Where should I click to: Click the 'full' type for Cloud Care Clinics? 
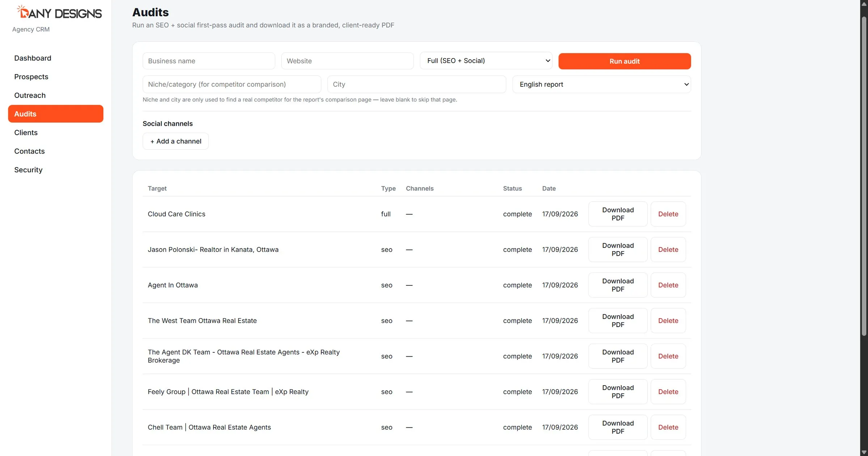click(386, 214)
